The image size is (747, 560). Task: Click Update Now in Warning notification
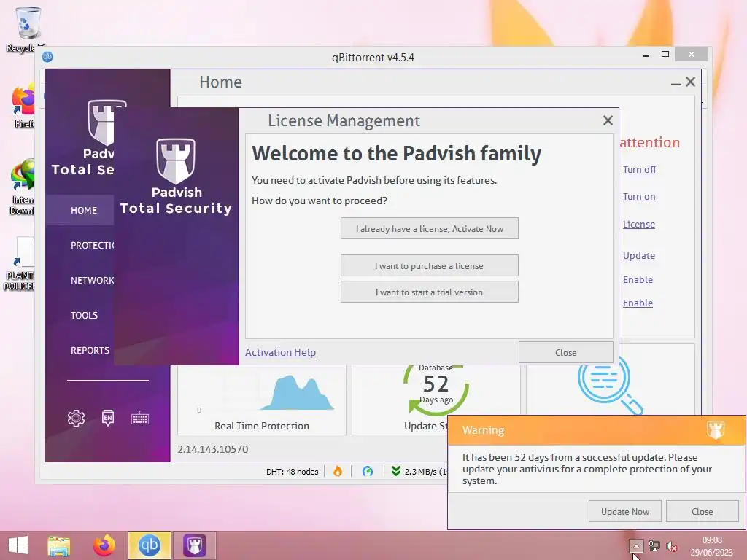[x=625, y=511]
